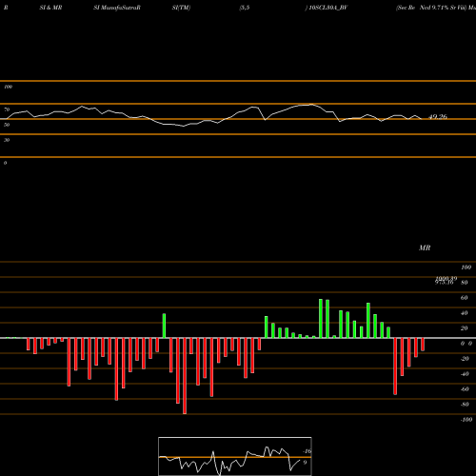476x476 pixels.
Task: Click the MR axis label 80
Action: (x=465, y=283)
